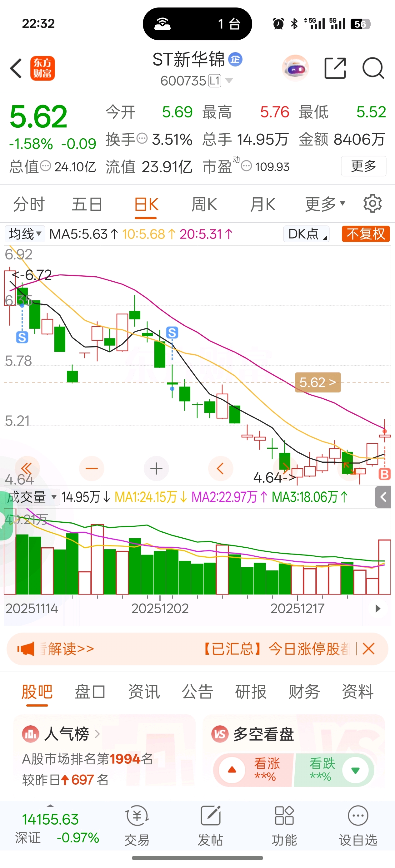Screen dimensions: 395x868
Task: Tap the info icon next to 总值
Action: tap(46, 166)
